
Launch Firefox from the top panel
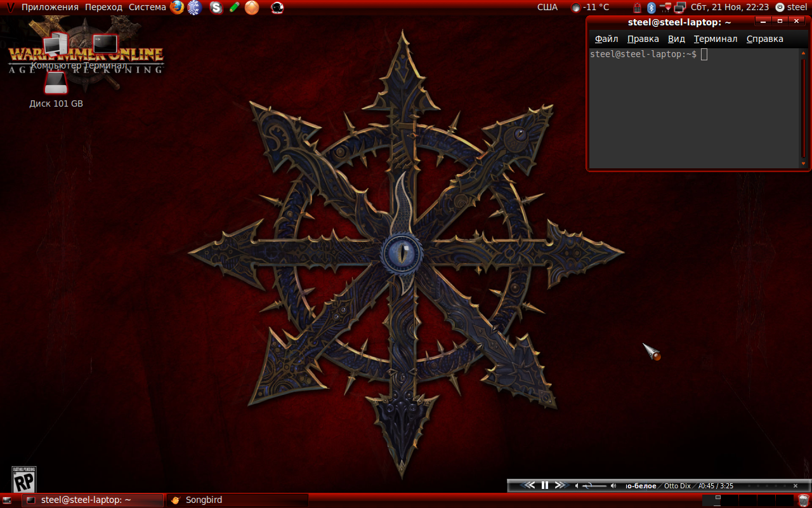pos(176,8)
